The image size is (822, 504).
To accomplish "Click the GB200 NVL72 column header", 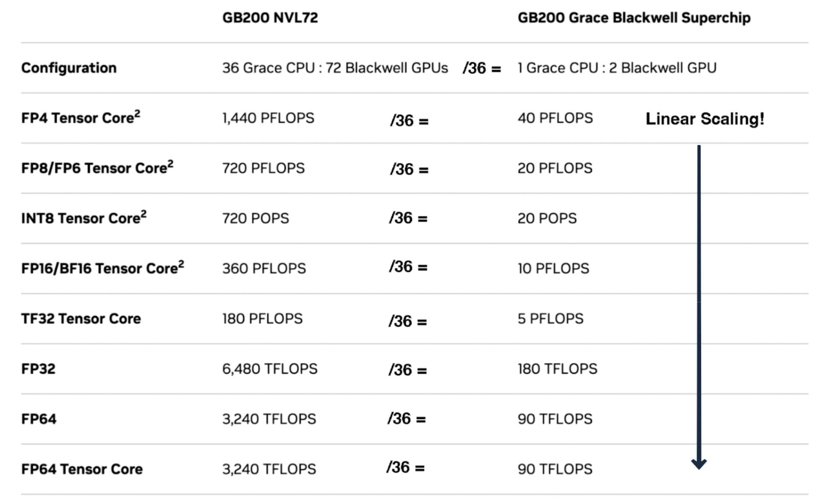I will (270, 18).
